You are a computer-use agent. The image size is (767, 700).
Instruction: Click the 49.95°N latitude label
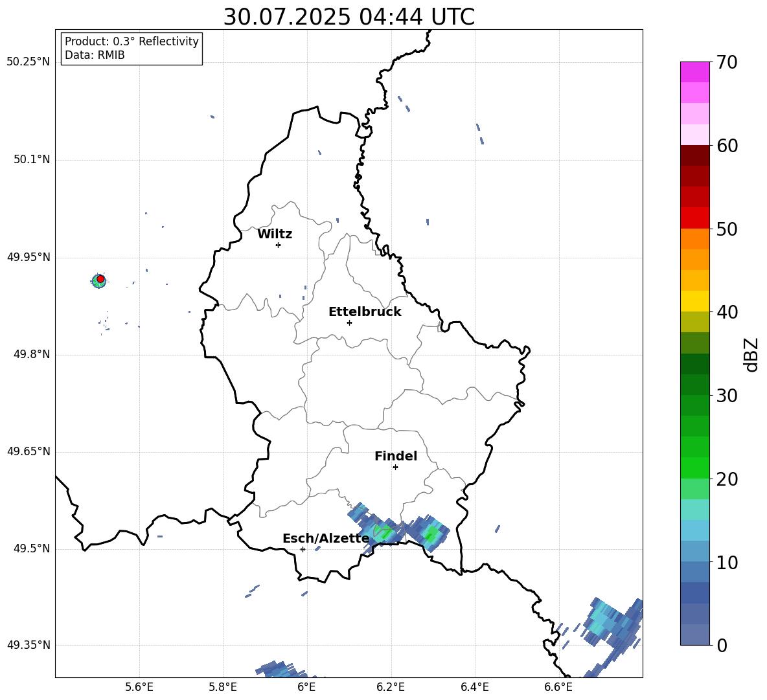point(29,257)
